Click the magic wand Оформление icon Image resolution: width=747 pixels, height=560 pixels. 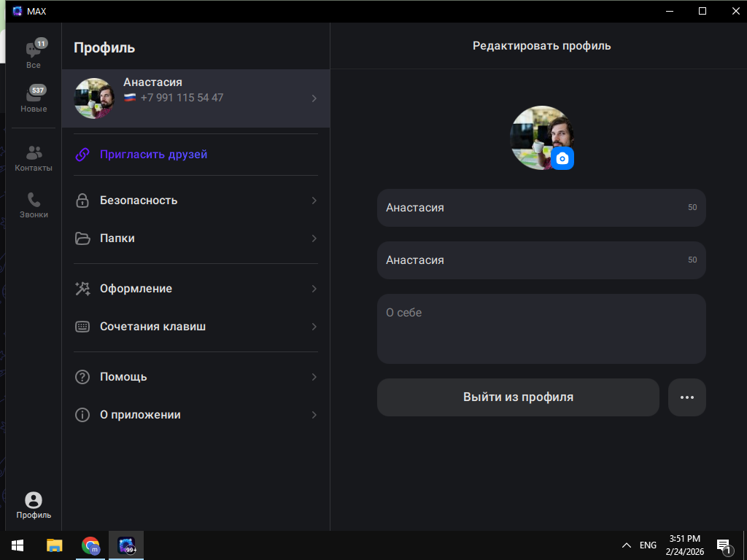pyautogui.click(x=82, y=289)
